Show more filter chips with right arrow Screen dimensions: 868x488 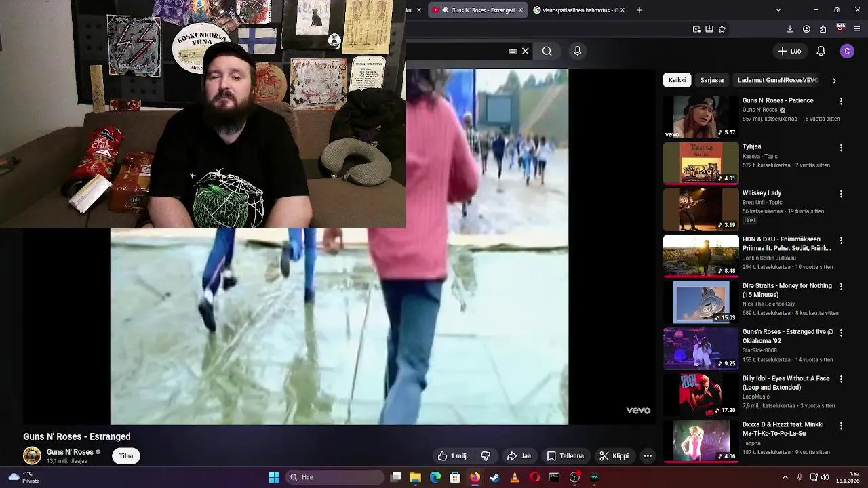click(x=833, y=80)
